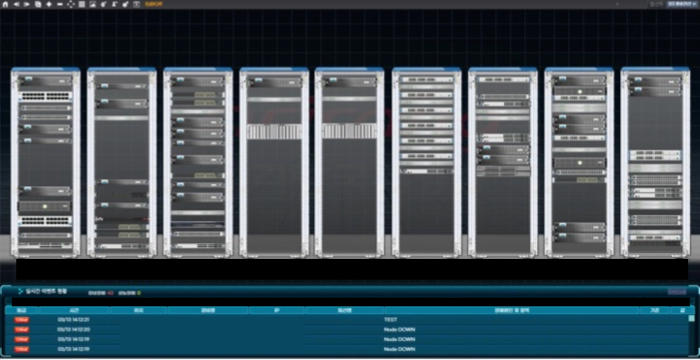
Task: Collapse the real-time event panel arrow
Action: pos(20,292)
